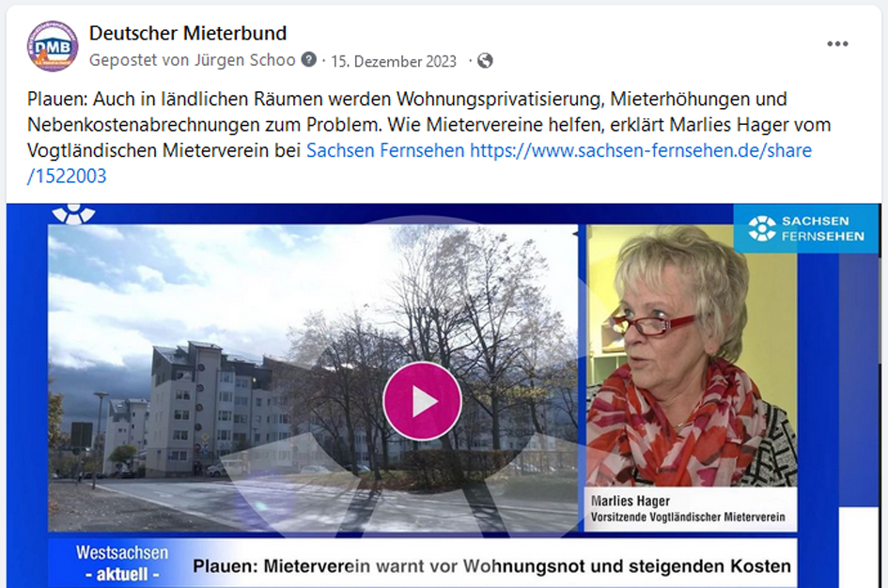Expand the three-dot post options menu

837,43
